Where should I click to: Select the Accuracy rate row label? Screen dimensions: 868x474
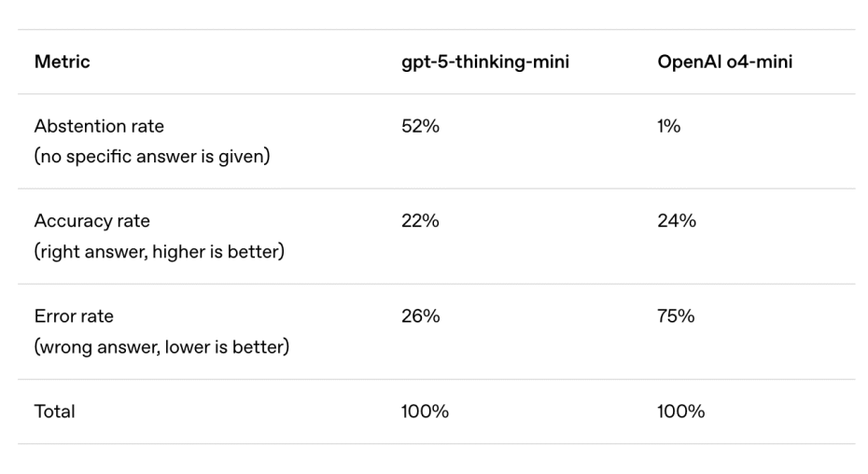[x=91, y=221]
